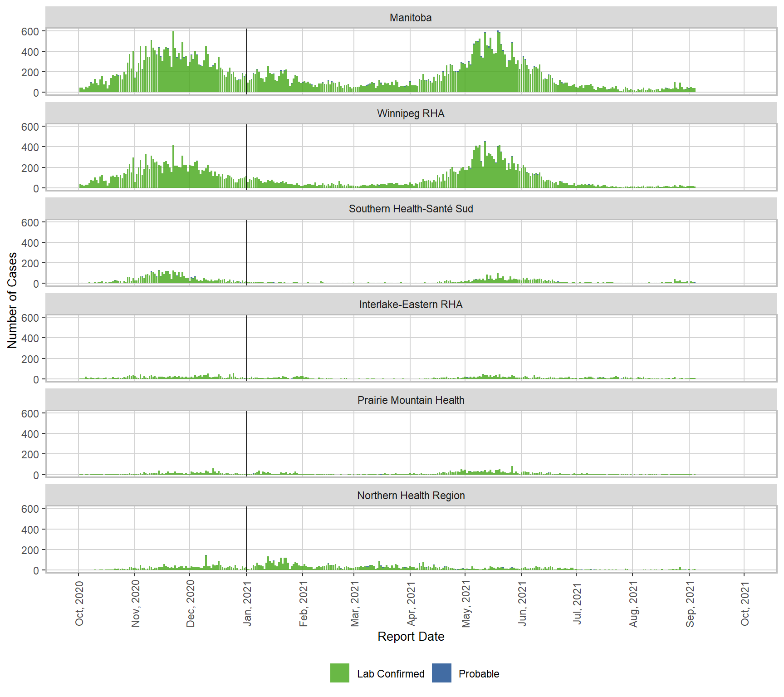This screenshot has height=697, width=784.
Task: Click the 200 y-axis tick in Northern Health panel
Action: pyautogui.click(x=30, y=550)
